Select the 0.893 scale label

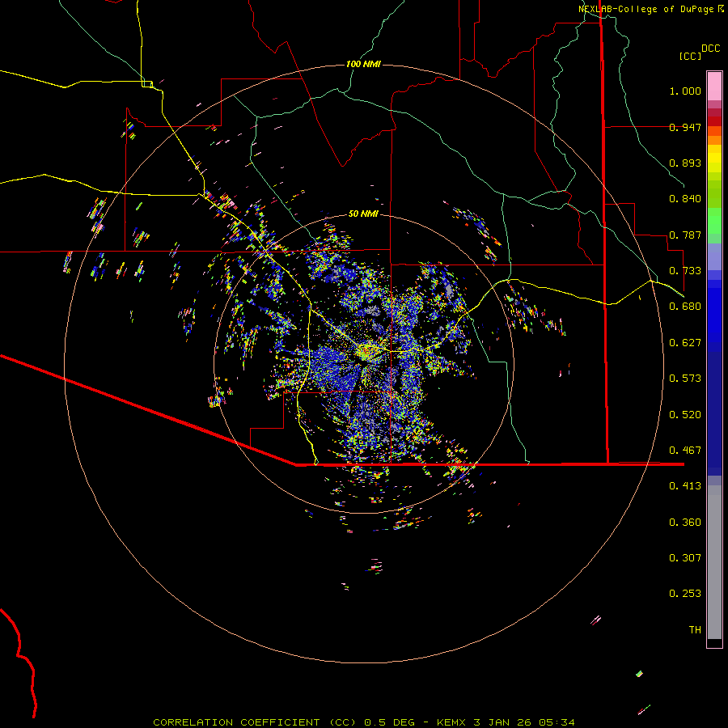[x=685, y=163]
